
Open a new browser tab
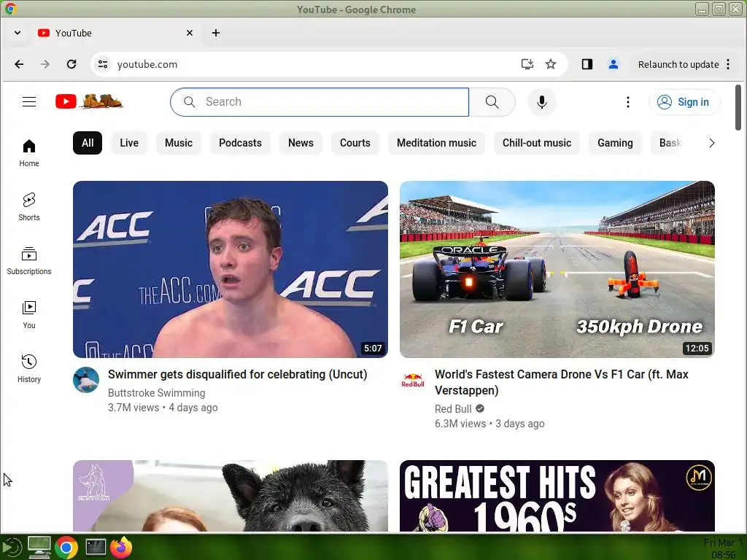216,33
